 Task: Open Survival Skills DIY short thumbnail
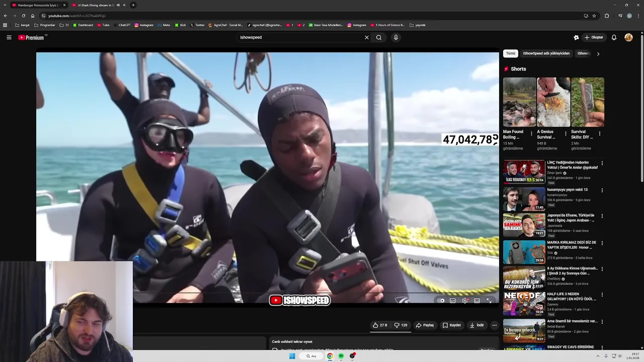tap(588, 102)
